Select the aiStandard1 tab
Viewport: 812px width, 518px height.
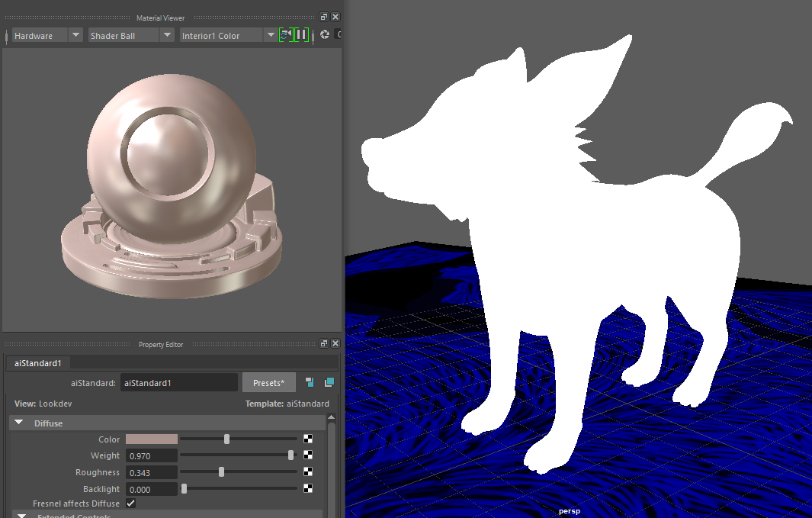pyautogui.click(x=37, y=363)
